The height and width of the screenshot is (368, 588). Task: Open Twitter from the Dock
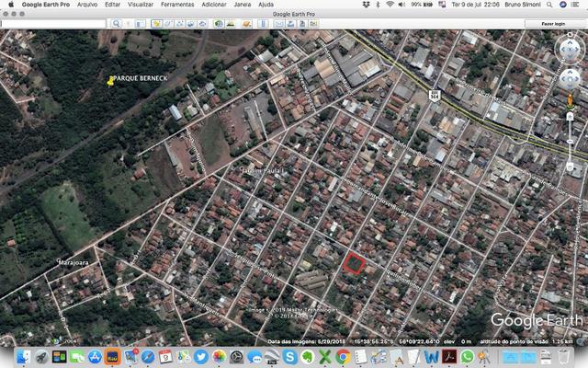[x=200, y=357]
